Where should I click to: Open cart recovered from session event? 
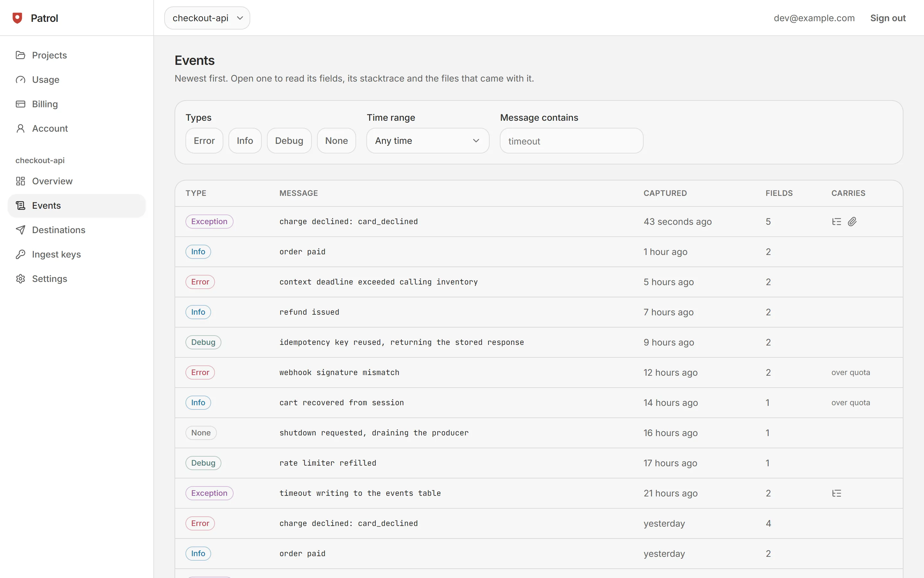(539, 403)
